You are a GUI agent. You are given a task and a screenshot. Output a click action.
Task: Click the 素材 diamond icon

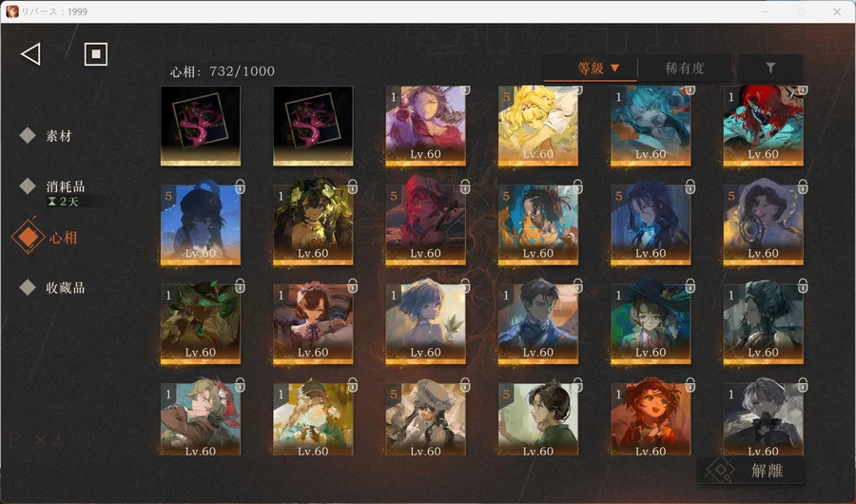click(28, 136)
